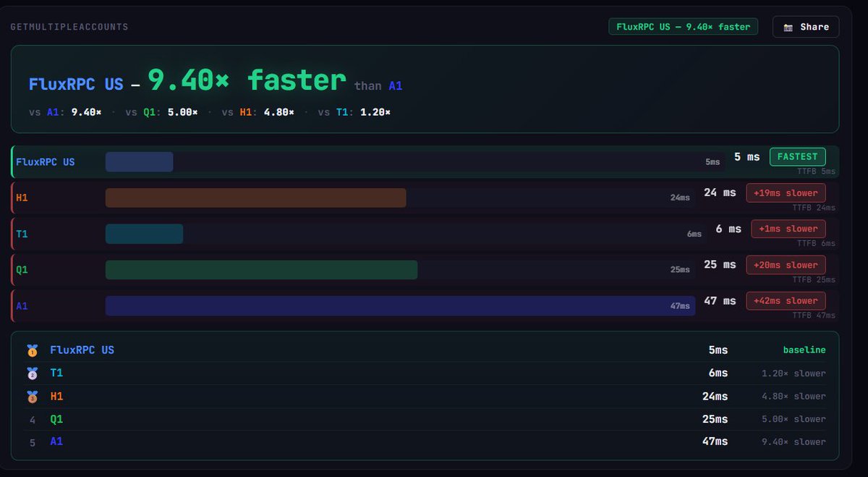Click H1 in the ranking list
This screenshot has width=868, height=477.
[x=56, y=396]
